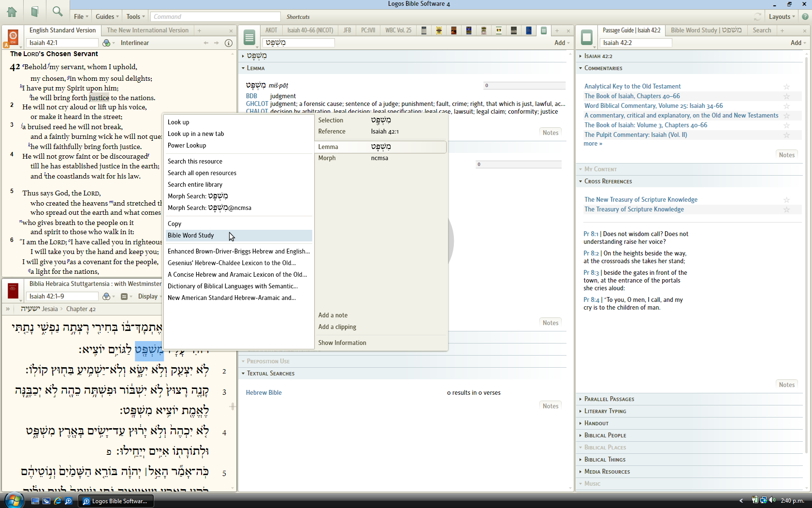Open the Home page icon
This screenshot has height=508, width=812.
[12, 12]
